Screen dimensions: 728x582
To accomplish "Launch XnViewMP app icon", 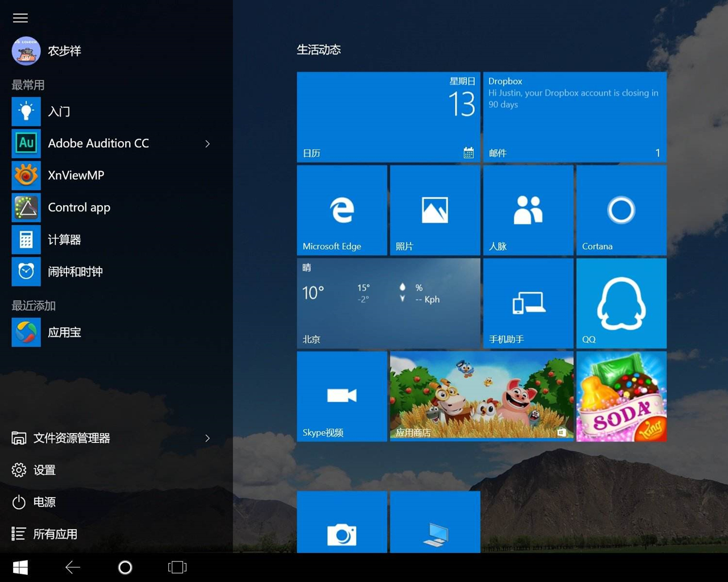I will 26,175.
